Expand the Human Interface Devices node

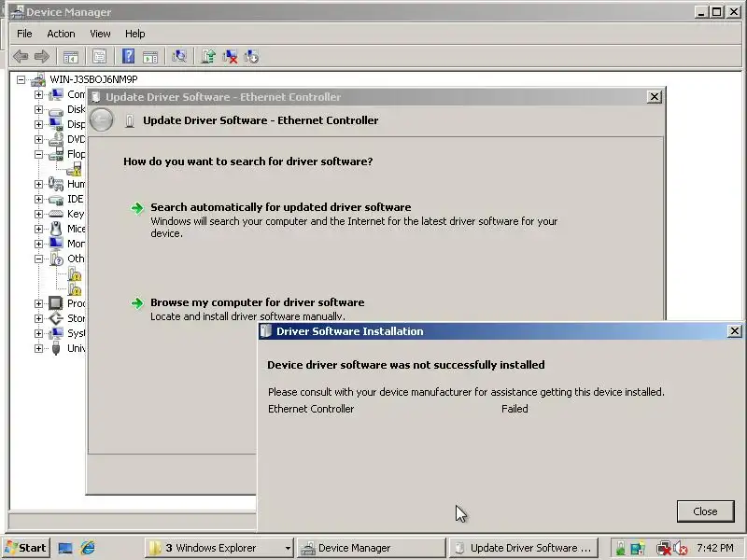coord(38,184)
